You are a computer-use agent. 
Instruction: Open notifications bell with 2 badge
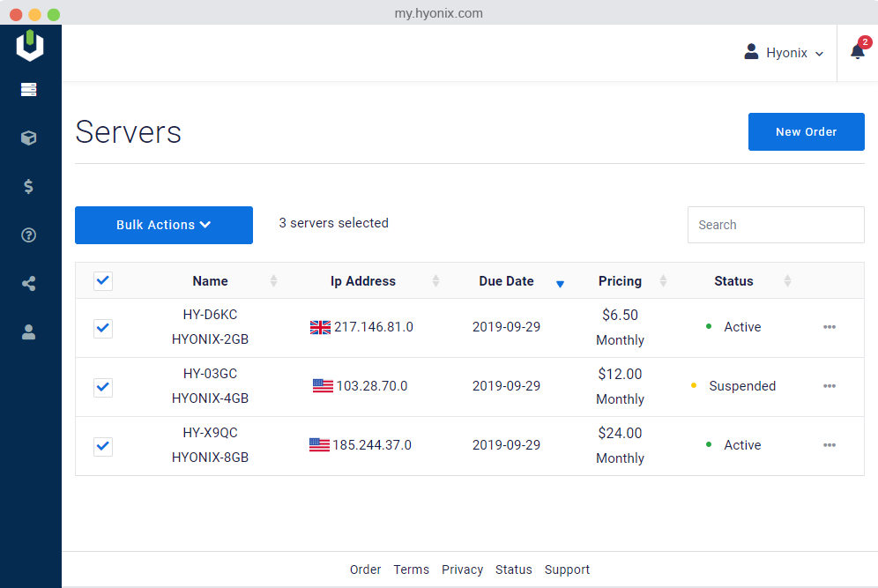[858, 52]
